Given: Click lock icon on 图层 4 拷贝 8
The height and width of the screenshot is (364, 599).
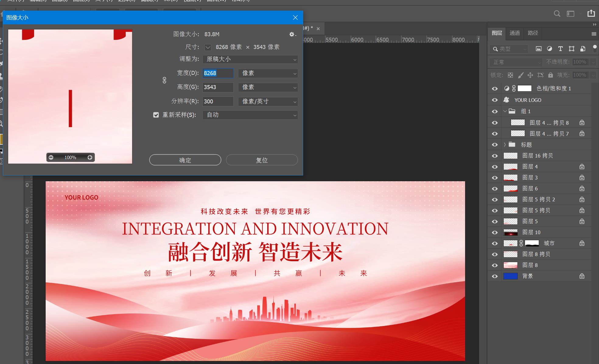Looking at the screenshot, I should pyautogui.click(x=582, y=123).
